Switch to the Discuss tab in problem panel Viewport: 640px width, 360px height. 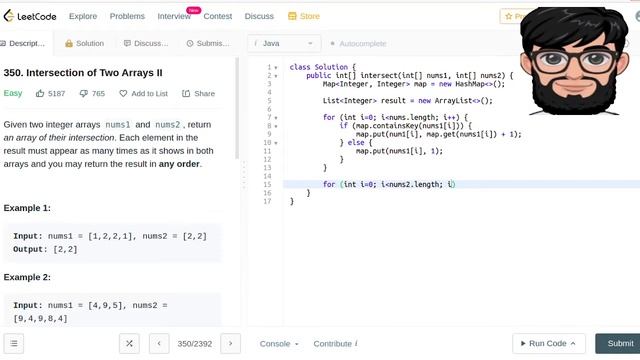146,43
